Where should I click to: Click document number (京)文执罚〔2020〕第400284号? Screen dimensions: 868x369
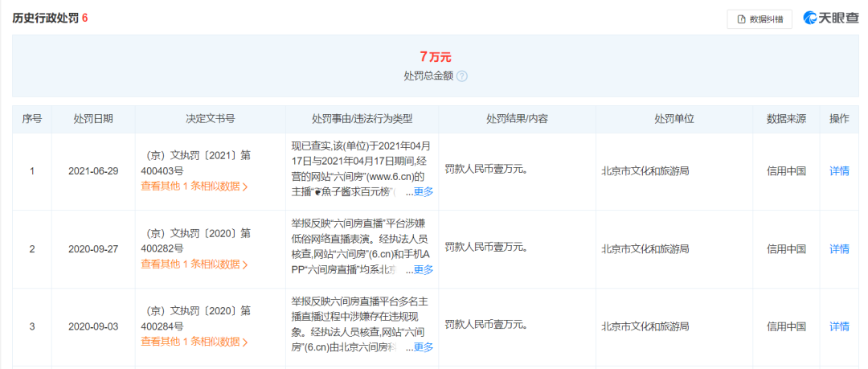(x=197, y=318)
